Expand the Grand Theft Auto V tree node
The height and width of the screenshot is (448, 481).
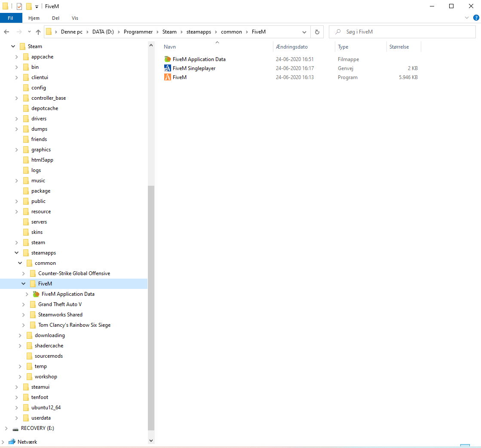[24, 304]
